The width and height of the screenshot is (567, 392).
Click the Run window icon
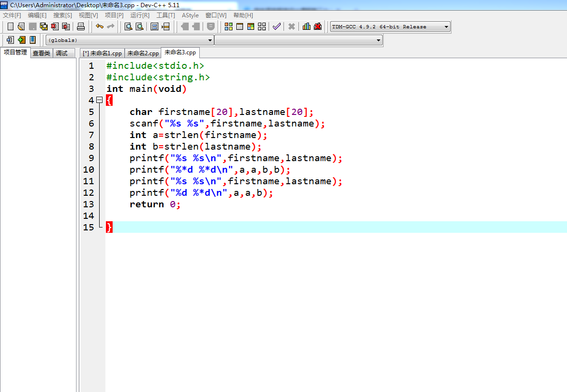tap(239, 26)
